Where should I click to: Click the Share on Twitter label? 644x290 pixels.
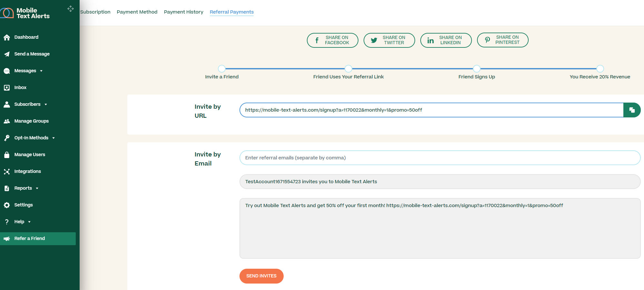point(394,40)
